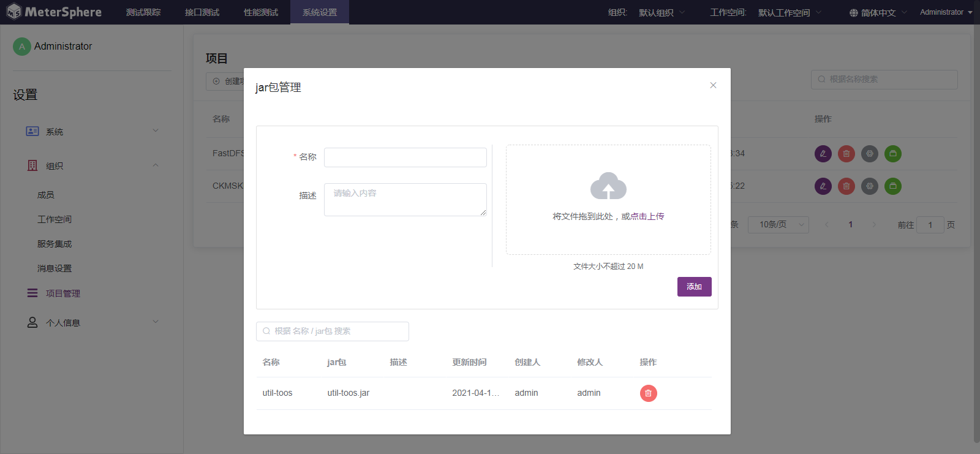Click the 添加 button
This screenshot has width=980, height=454.
pos(695,287)
